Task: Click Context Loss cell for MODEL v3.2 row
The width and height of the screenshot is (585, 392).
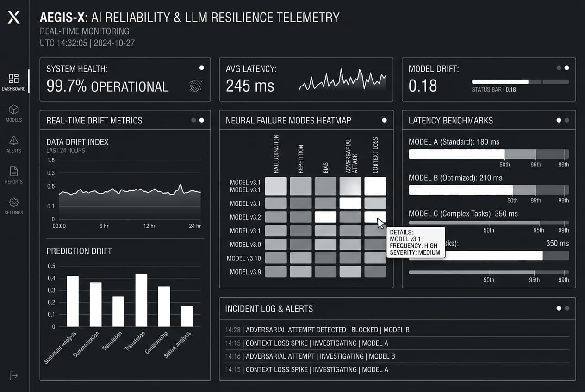Action: [x=375, y=217]
